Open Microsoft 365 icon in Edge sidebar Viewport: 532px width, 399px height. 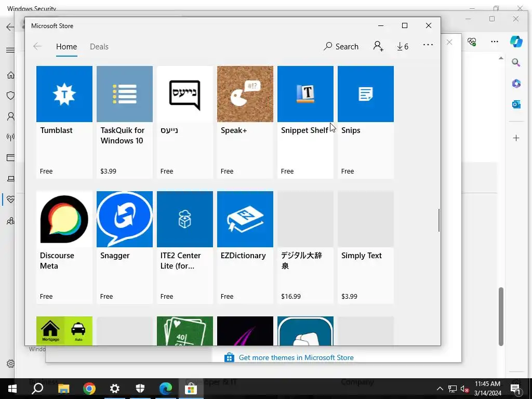516,84
